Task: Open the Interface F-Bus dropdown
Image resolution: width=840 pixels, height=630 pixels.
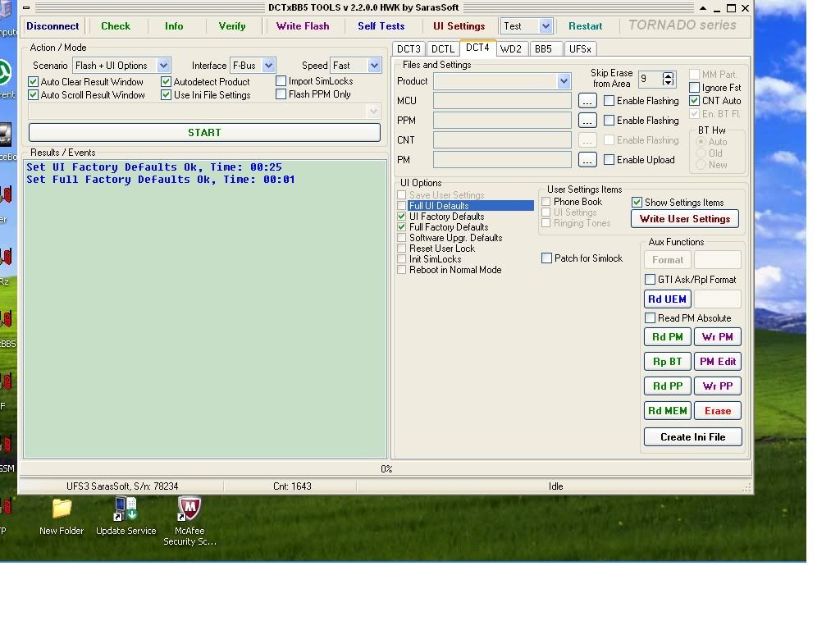Action: point(268,66)
